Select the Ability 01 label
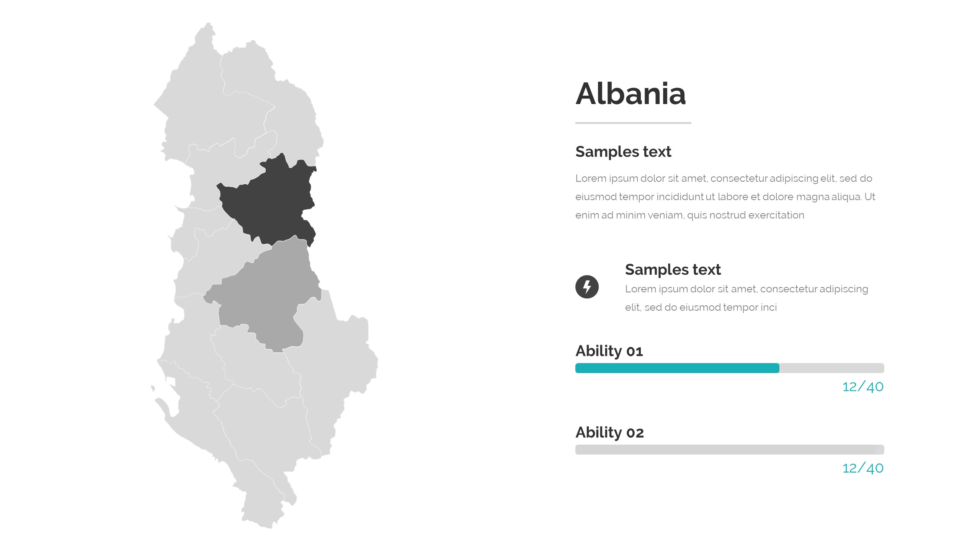 (x=609, y=351)
